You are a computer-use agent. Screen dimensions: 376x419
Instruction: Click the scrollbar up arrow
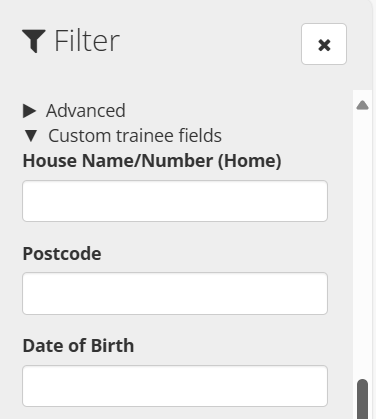tap(362, 105)
